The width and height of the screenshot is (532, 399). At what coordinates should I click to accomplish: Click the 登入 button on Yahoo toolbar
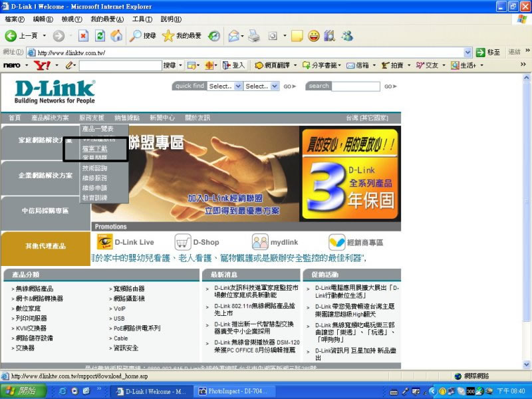[x=233, y=65]
